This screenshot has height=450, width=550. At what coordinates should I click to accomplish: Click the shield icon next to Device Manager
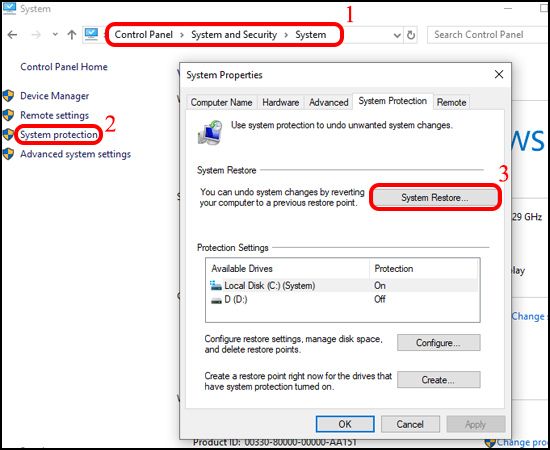pyautogui.click(x=8, y=96)
